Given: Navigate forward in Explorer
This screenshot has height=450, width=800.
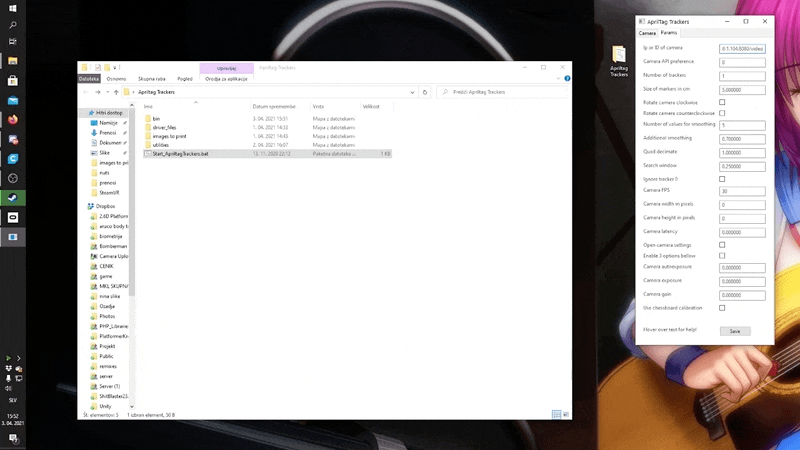Looking at the screenshot, I should (97, 92).
